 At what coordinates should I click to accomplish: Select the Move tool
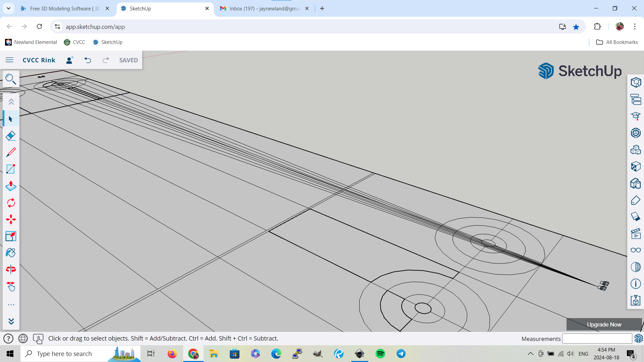[x=11, y=220]
